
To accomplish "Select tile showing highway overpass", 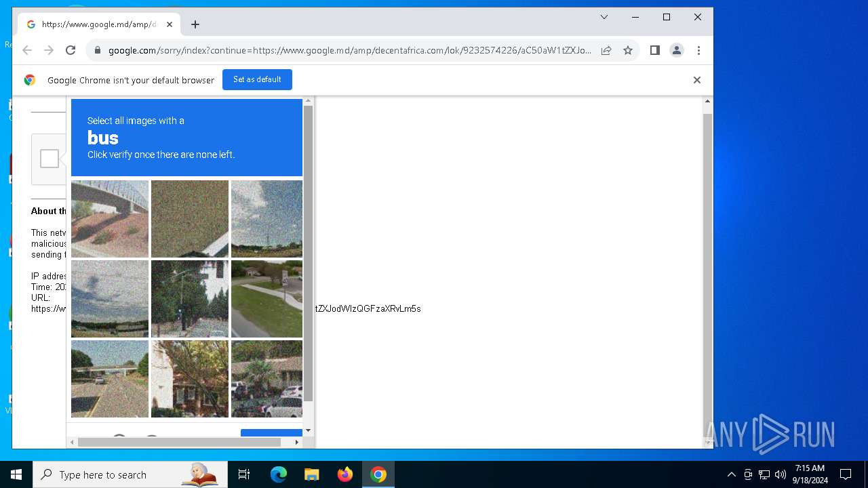I will [x=110, y=379].
